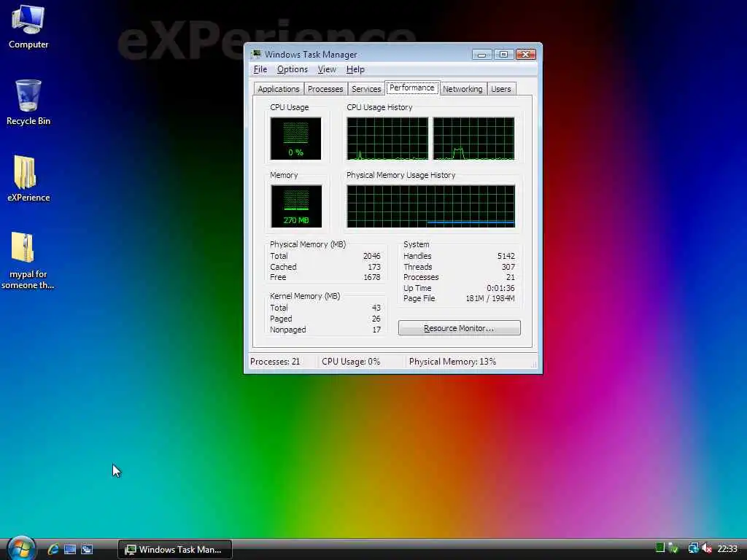Click Switch between windows quick launch icon

(x=87, y=549)
